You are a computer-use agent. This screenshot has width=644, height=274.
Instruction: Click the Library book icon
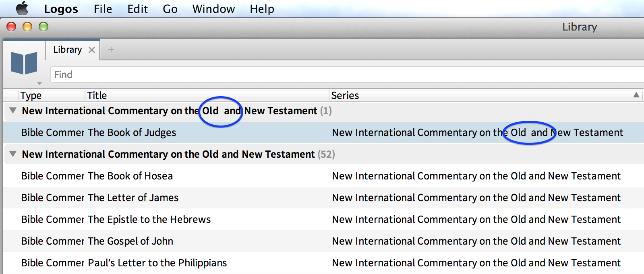coord(24,63)
